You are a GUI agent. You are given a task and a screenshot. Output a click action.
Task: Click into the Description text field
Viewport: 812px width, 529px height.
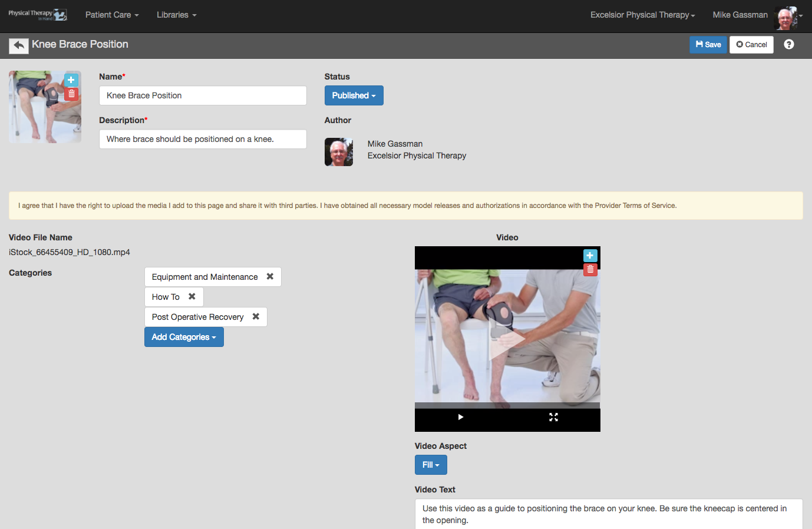203,139
